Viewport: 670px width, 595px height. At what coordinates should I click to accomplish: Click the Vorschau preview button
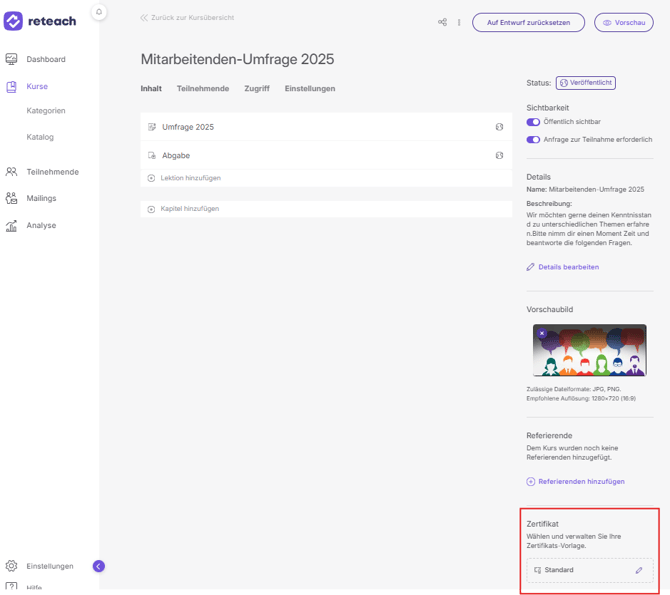coord(623,22)
